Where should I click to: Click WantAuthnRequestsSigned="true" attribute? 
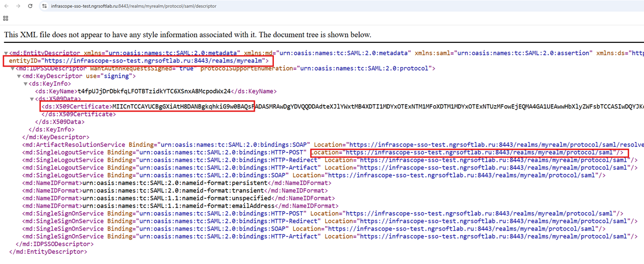click(x=143, y=68)
